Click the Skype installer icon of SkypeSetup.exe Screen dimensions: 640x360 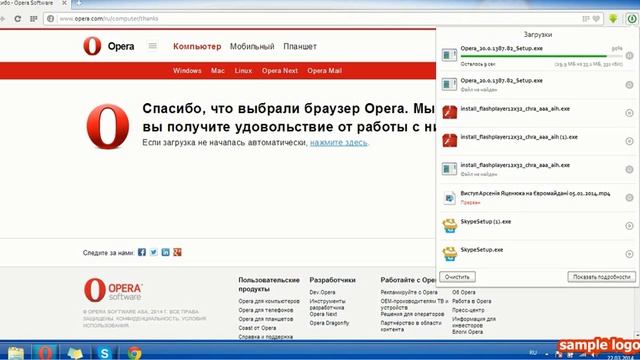tap(449, 253)
